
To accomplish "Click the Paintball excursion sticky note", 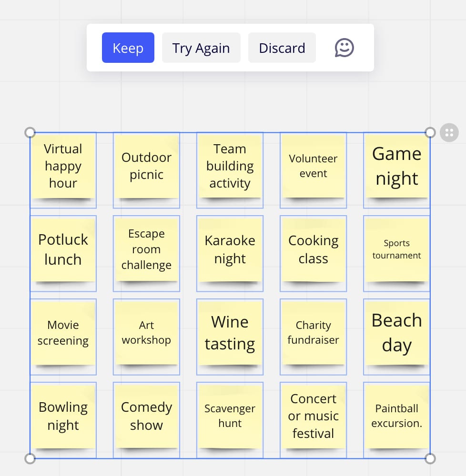I will click(396, 416).
